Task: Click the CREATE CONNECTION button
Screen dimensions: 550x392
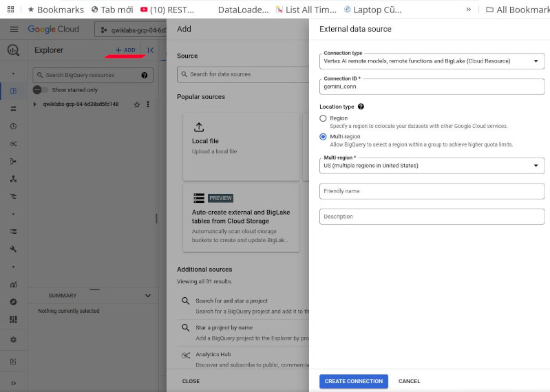Action: point(354,381)
